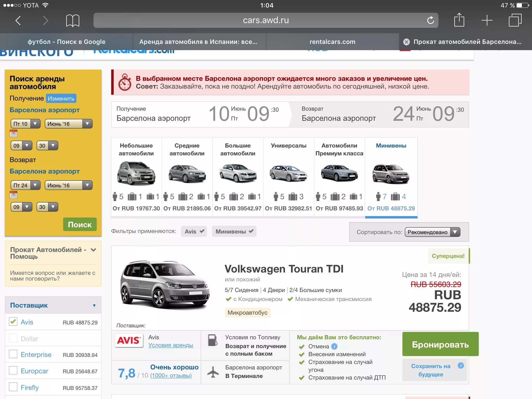Image resolution: width=532 pixels, height=399 pixels.
Task: Click the stopwatch alert icon
Action: point(125,82)
